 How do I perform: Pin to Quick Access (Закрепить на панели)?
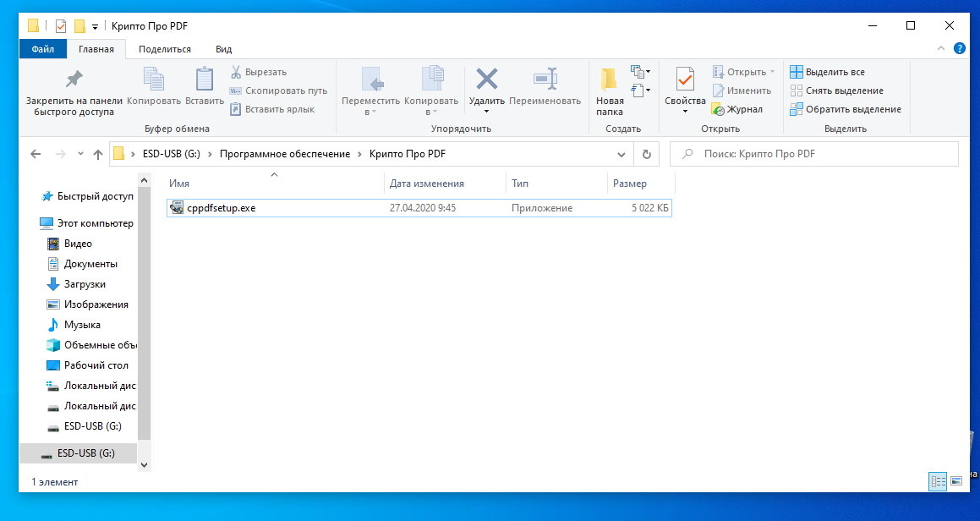74,92
